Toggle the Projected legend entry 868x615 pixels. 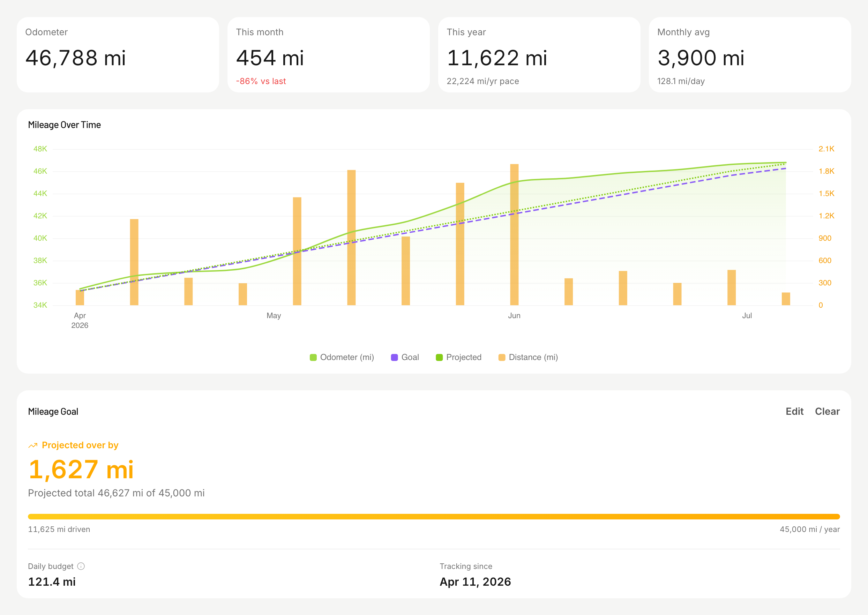[x=459, y=358]
